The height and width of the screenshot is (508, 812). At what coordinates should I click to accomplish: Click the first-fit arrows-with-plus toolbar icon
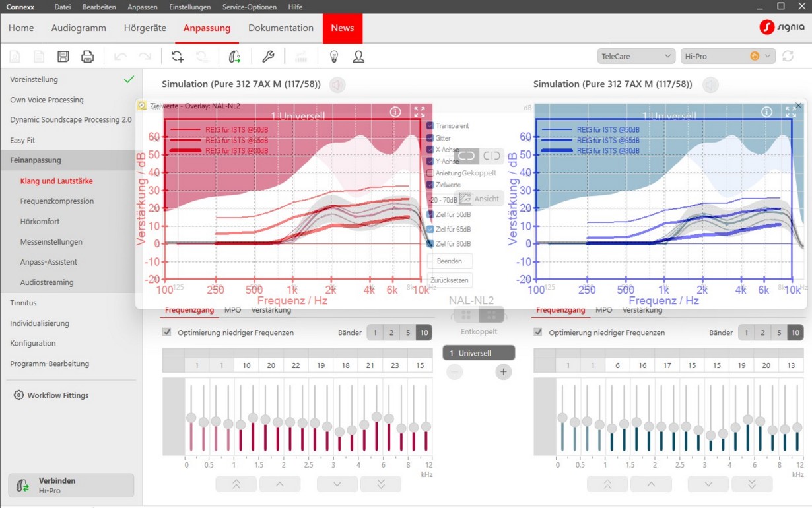(x=178, y=57)
